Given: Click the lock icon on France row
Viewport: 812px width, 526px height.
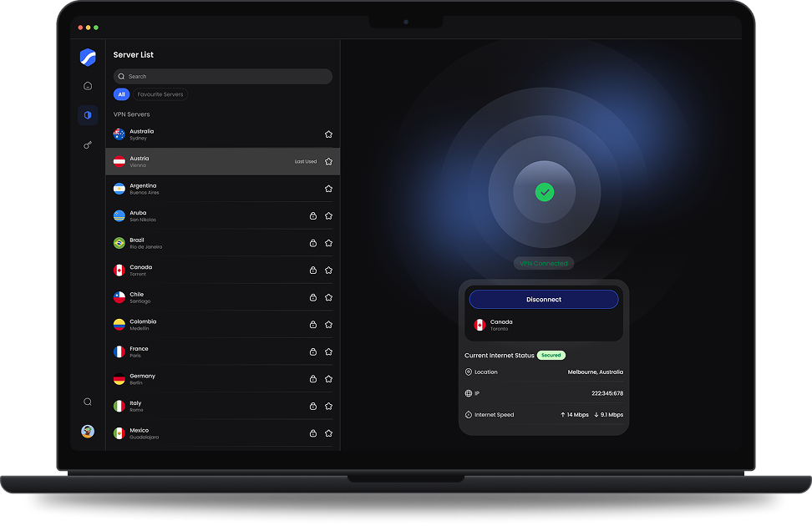Looking at the screenshot, I should [312, 352].
